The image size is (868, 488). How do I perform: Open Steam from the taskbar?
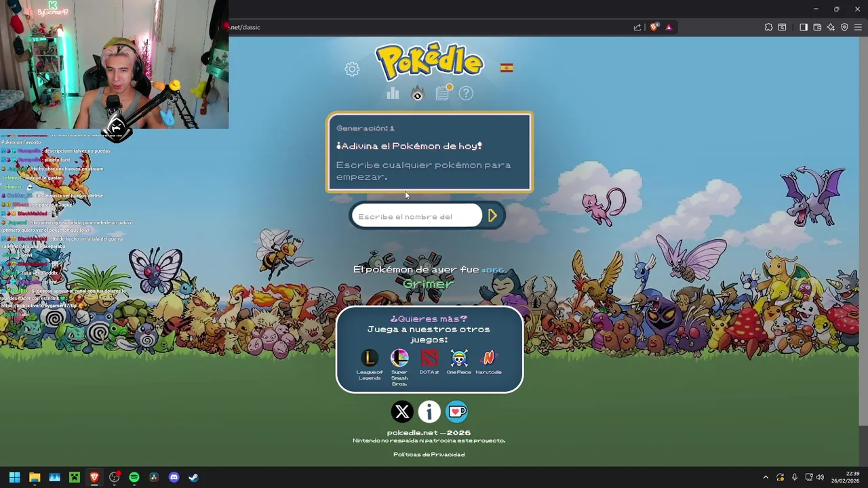coord(193,477)
